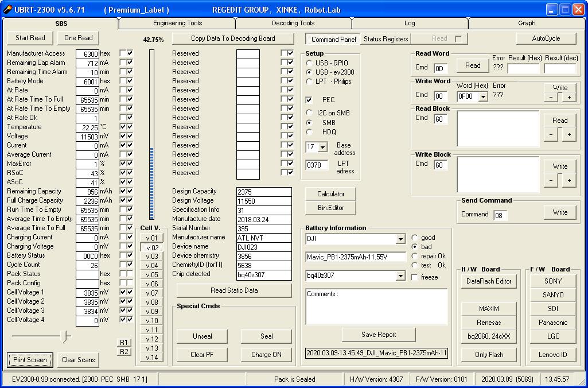The height and width of the screenshot is (388, 588).
Task: Expand the Word (Hex) dropdown
Action: (x=484, y=96)
